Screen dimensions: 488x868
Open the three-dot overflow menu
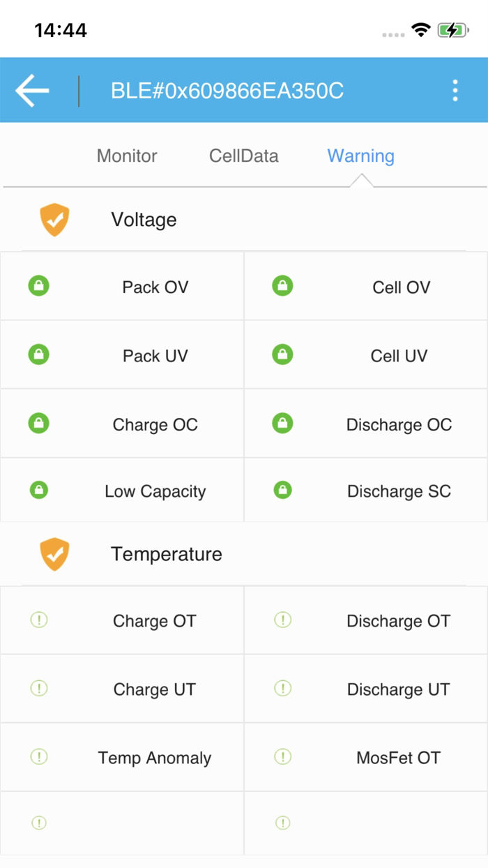coord(455,89)
